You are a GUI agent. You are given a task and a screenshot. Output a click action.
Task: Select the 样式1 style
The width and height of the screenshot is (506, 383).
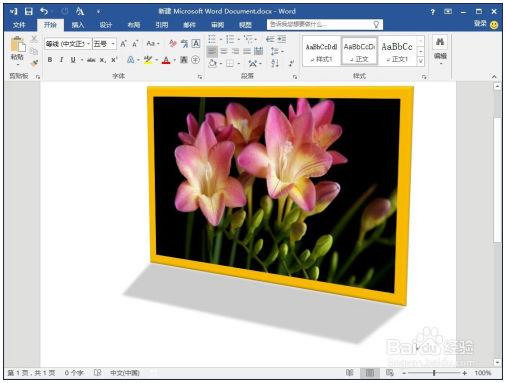click(x=321, y=51)
